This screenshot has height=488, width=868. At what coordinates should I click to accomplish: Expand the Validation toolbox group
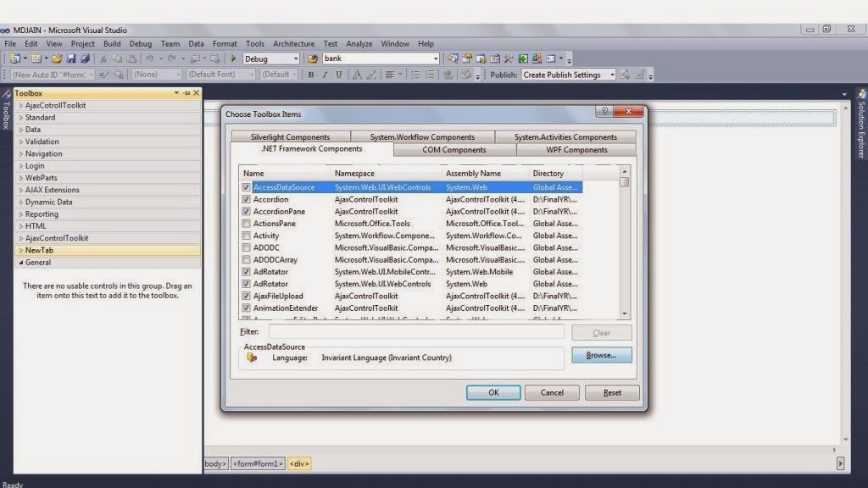click(21, 141)
